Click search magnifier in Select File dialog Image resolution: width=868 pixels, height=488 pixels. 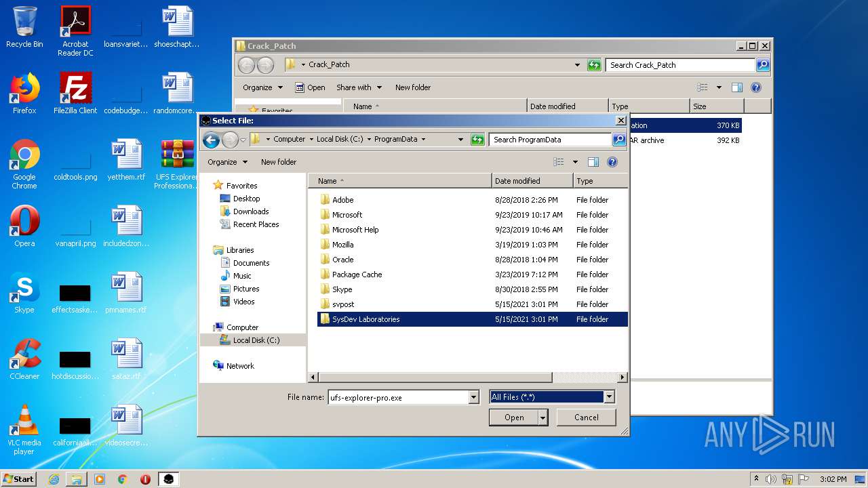point(618,140)
